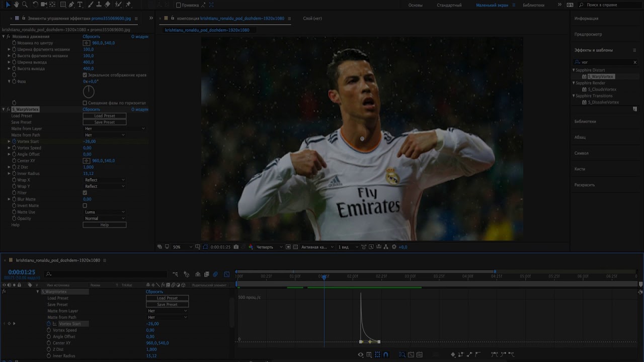644x362 pixels.
Task: Click the timeline timecode 0:00:01:25 field
Action: (21, 273)
